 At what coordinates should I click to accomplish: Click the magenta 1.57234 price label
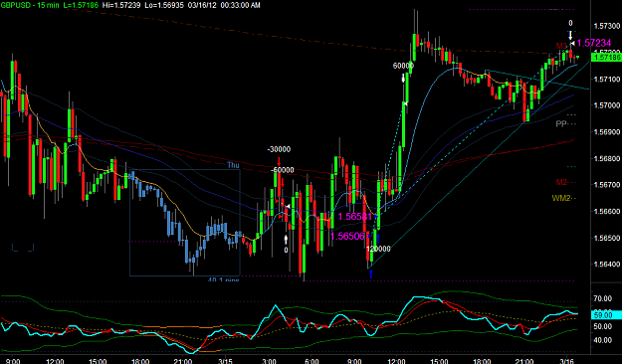(x=593, y=43)
